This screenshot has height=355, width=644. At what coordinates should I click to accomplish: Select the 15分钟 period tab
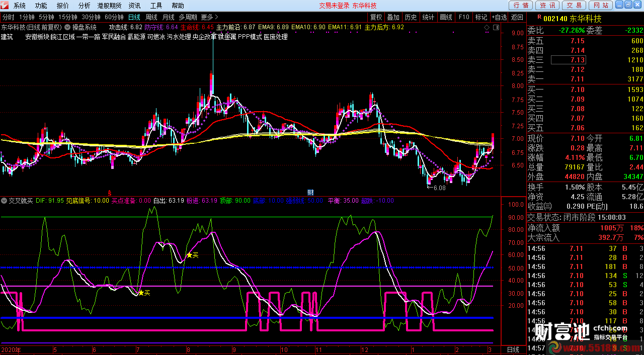click(x=68, y=17)
